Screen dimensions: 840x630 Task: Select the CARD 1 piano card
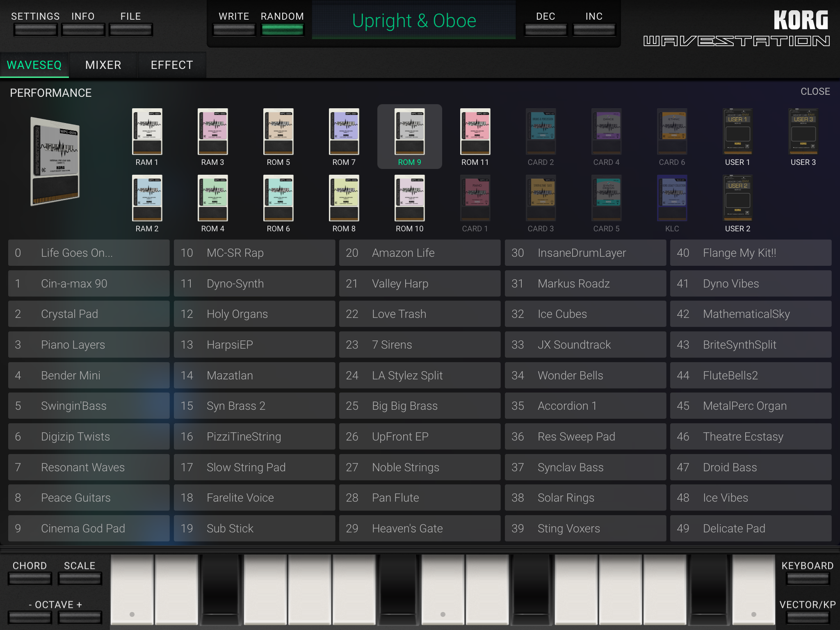[475, 199]
